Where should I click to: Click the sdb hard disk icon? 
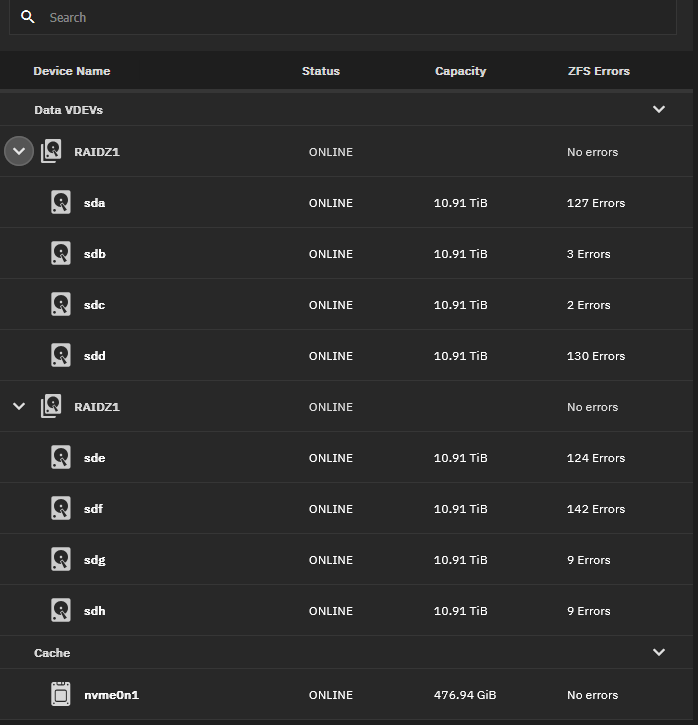[61, 254]
